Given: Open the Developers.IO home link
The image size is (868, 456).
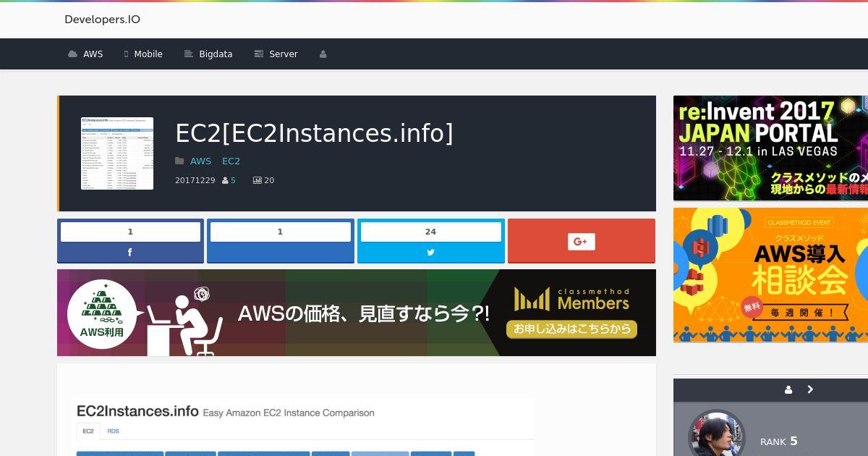Looking at the screenshot, I should click(x=102, y=20).
